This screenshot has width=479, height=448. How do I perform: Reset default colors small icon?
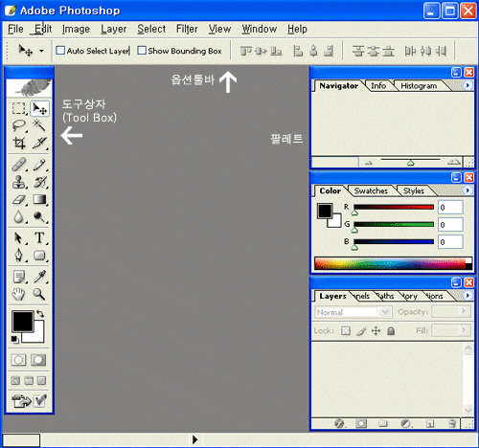tap(14, 339)
